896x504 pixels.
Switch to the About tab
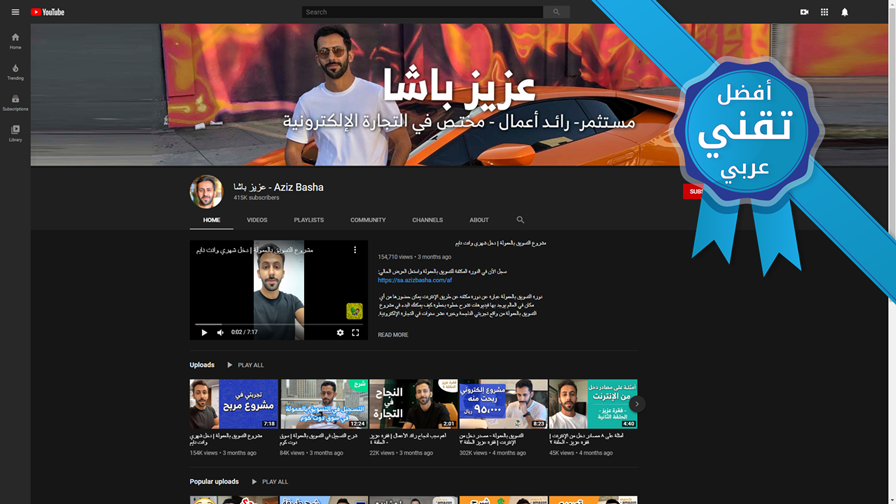tap(479, 220)
